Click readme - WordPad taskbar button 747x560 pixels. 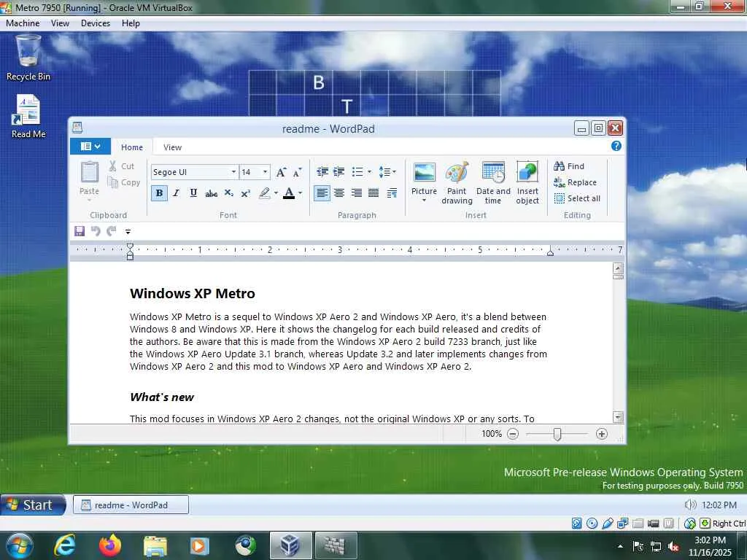[x=131, y=505]
